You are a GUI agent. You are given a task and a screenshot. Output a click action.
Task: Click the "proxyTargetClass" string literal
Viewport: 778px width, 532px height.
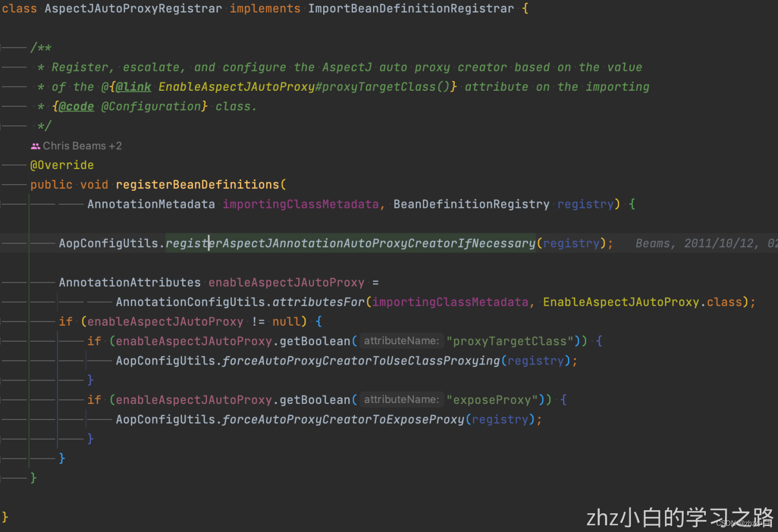point(510,341)
